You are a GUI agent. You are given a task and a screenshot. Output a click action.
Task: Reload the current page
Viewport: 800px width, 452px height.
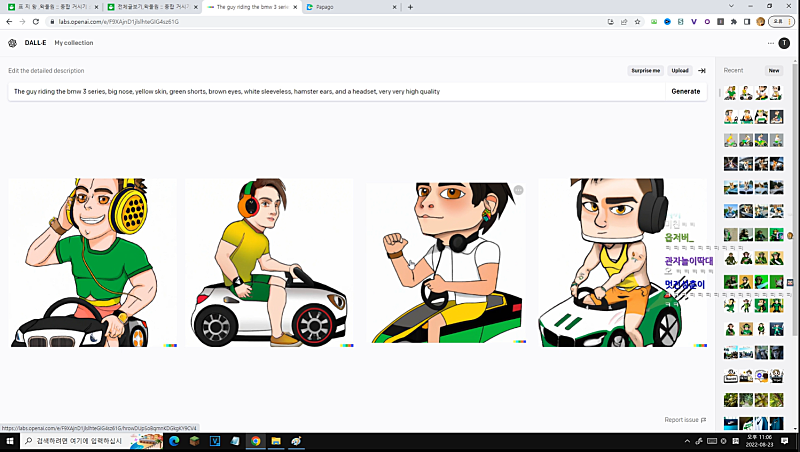(36, 21)
